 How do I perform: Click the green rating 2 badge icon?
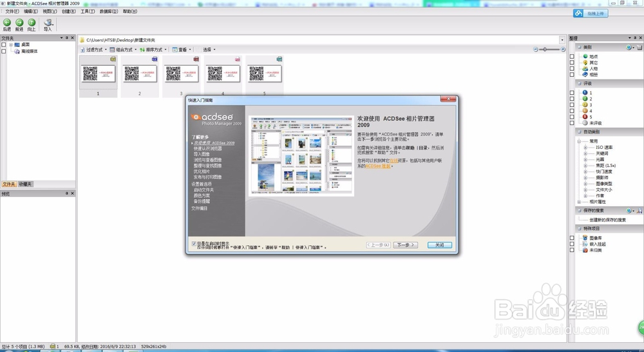pyautogui.click(x=585, y=99)
